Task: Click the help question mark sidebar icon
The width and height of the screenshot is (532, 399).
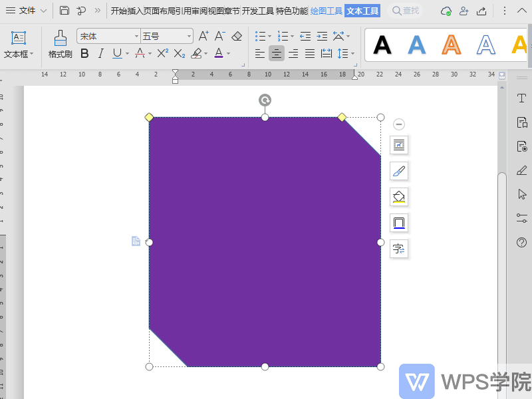Action: coord(522,242)
